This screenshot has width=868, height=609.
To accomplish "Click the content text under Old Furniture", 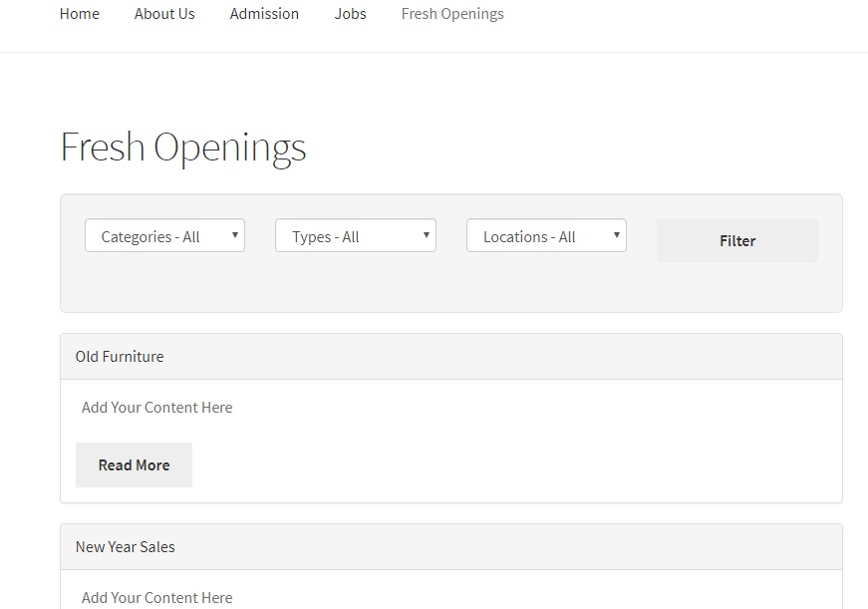I will click(x=157, y=408).
